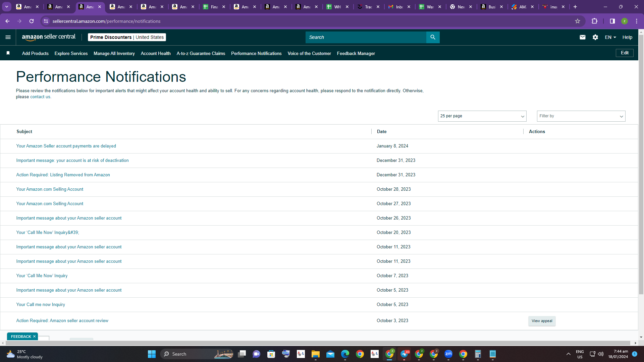Click the Edit button in nav bar

[625, 53]
